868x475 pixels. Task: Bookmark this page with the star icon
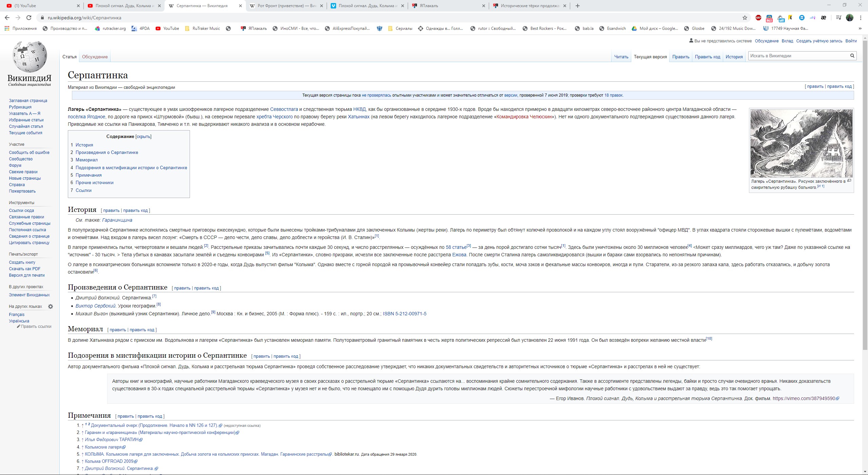tap(745, 18)
